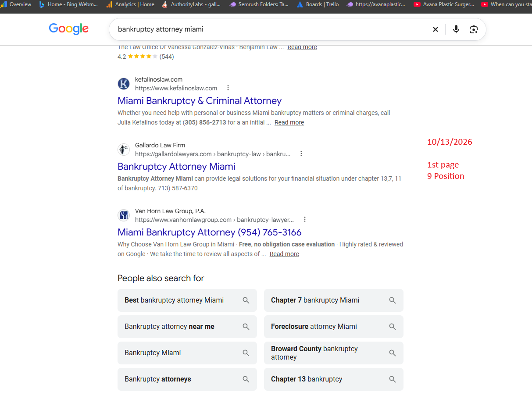Search Bankruptcy attorneys suggestion
This screenshot has height=410, width=532.
[187, 379]
